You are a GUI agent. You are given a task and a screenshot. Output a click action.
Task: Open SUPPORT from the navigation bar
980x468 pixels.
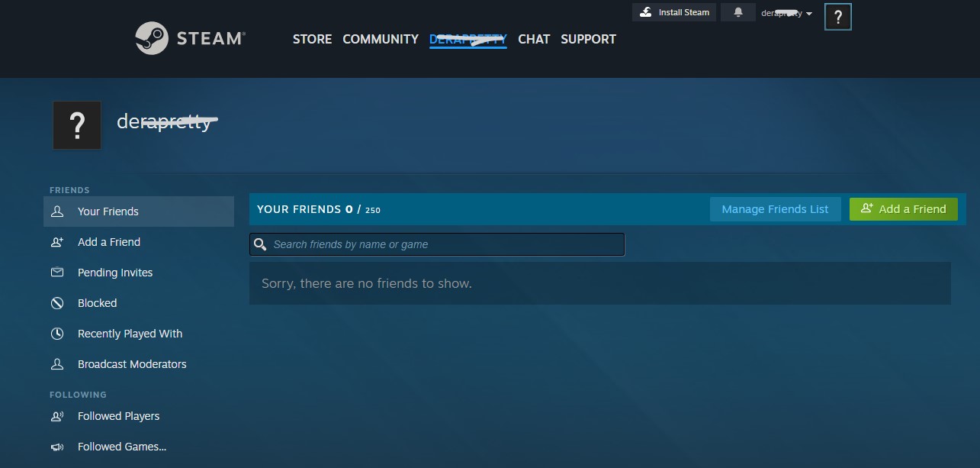click(x=588, y=39)
